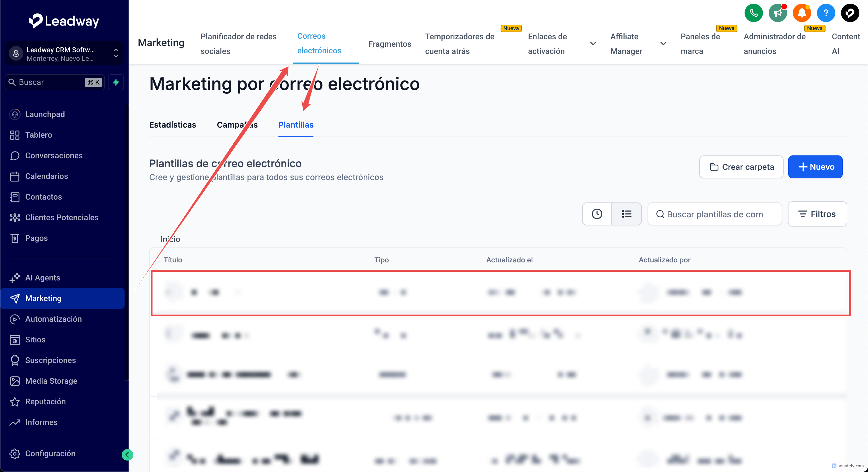Screen dimensions: 868x472
Task: Click the blue help question mark icon
Action: pyautogui.click(x=826, y=13)
